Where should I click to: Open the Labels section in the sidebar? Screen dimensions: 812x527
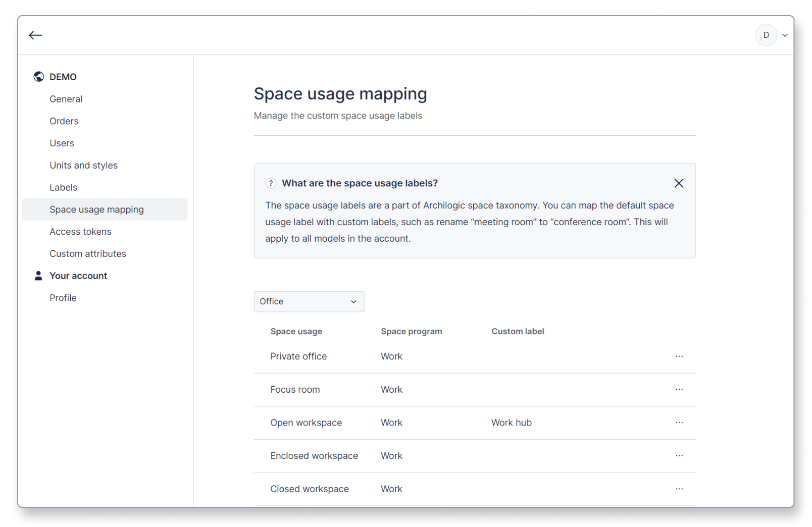[x=64, y=187]
